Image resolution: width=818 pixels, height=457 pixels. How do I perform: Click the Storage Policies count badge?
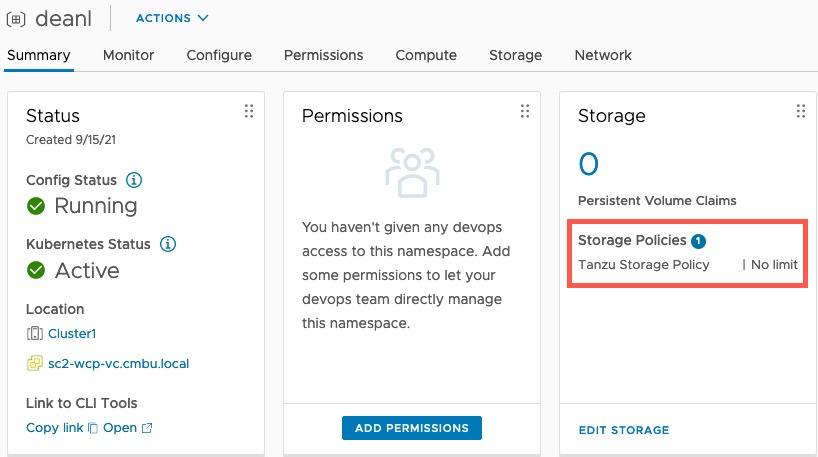point(698,241)
